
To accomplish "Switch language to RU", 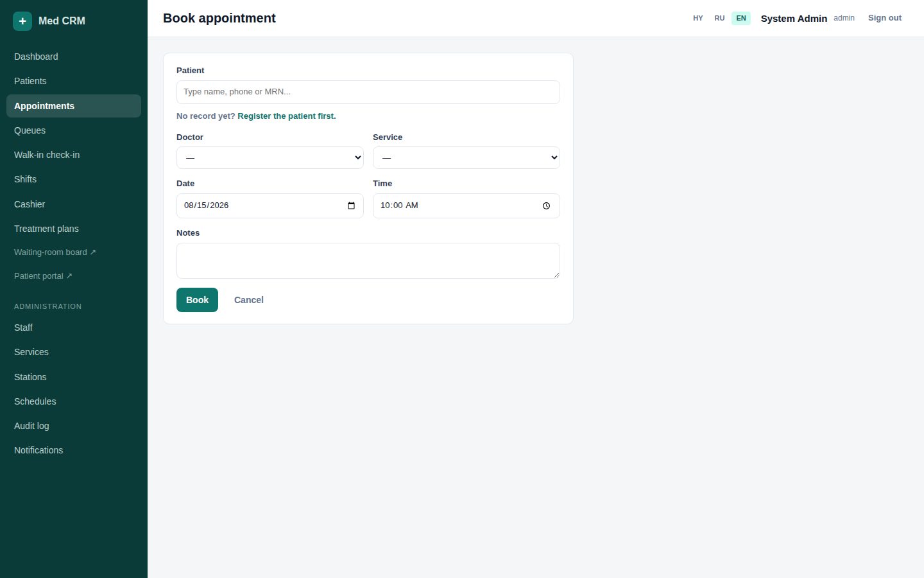I will pyautogui.click(x=719, y=18).
